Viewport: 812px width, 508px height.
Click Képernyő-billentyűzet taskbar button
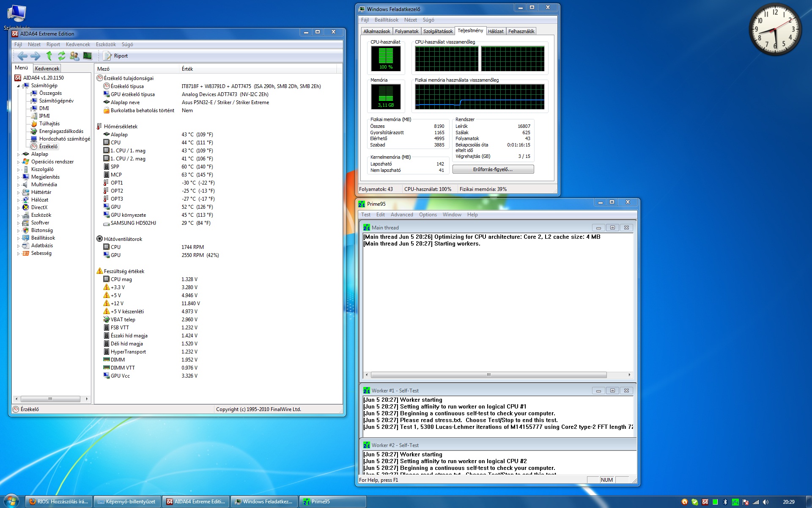[127, 502]
